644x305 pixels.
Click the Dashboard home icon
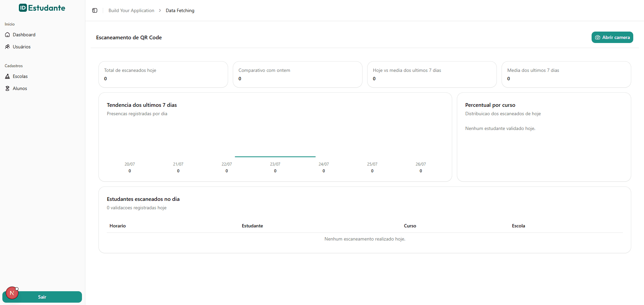click(7, 35)
